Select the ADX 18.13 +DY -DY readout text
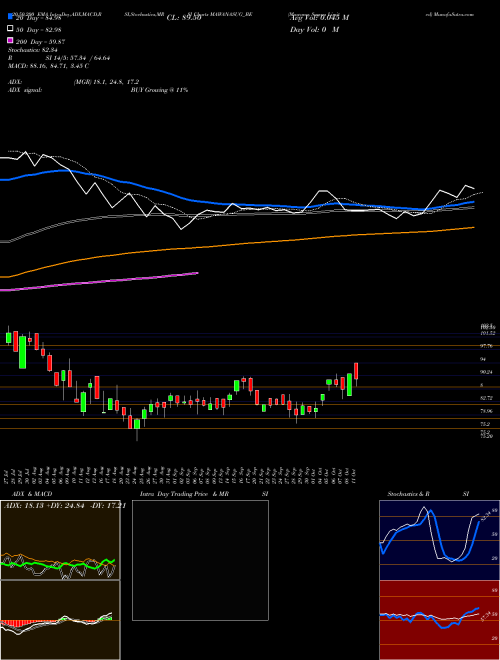This screenshot has height=660, width=500. (64, 506)
